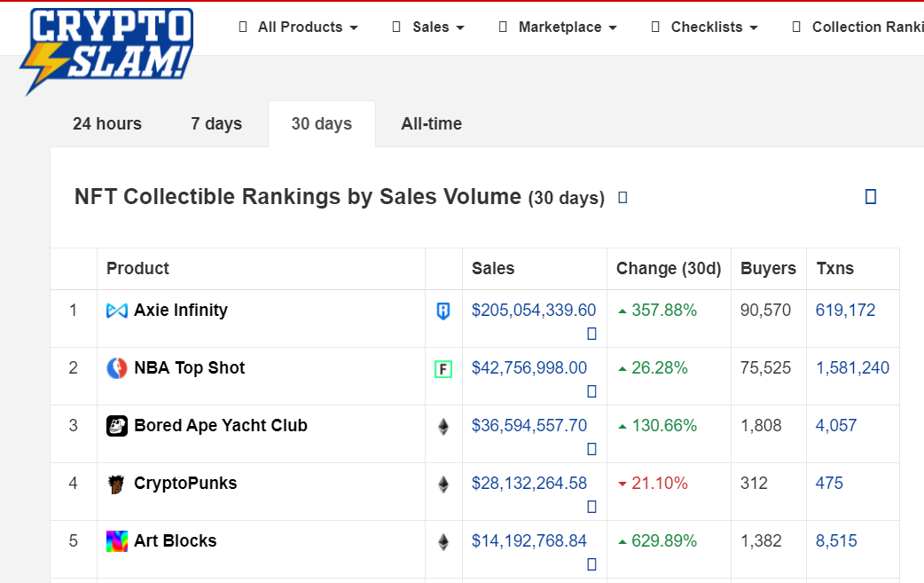Click the Art Blocks rainbow icon
The height and width of the screenshot is (583, 924).
[117, 541]
